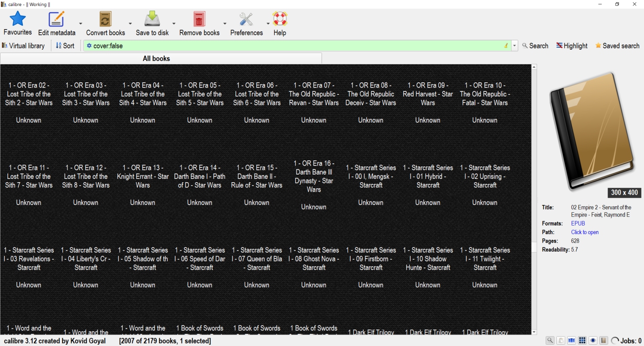Viewport: 644px width, 346px height.
Task: Select book 'Starcraft Series I - 02 Uprising'
Action: pyautogui.click(x=485, y=185)
